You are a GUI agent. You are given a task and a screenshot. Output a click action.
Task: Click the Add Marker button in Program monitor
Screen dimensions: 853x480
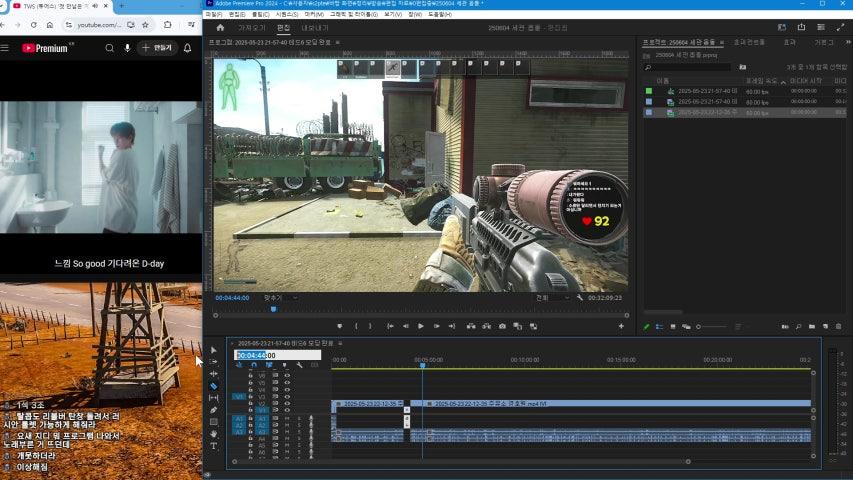[340, 326]
